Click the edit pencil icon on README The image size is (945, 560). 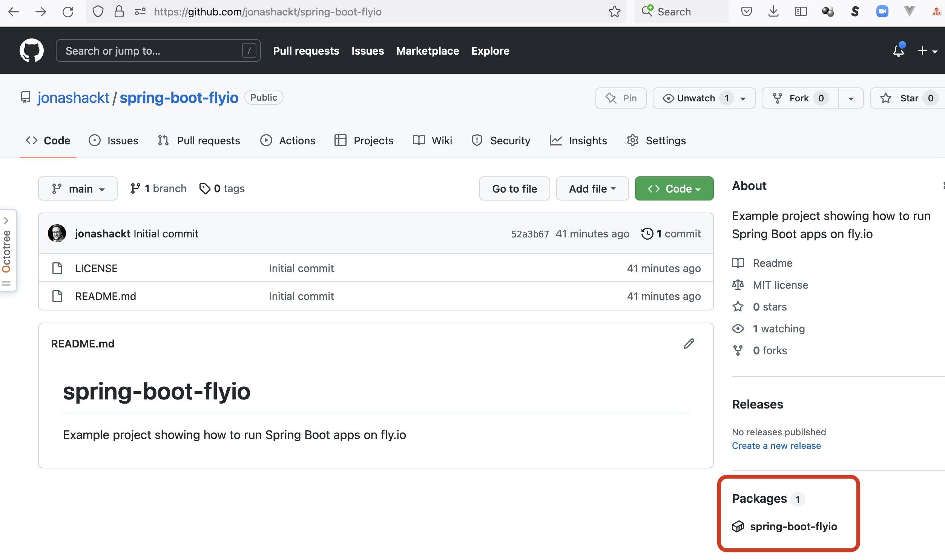coord(689,343)
